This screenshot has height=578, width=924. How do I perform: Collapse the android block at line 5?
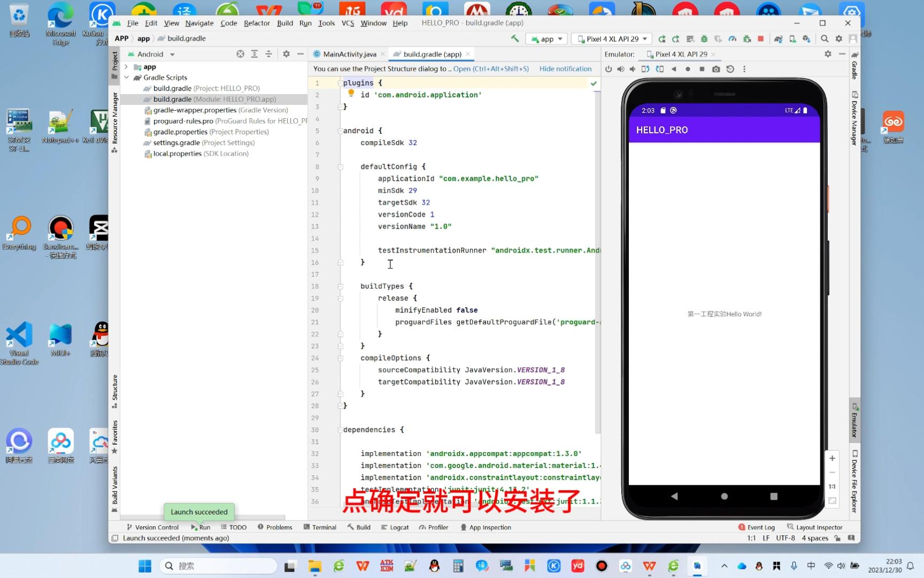click(340, 131)
